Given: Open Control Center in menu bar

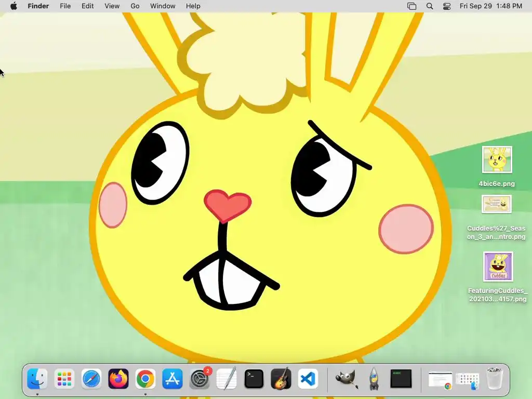Looking at the screenshot, I should pos(447,6).
